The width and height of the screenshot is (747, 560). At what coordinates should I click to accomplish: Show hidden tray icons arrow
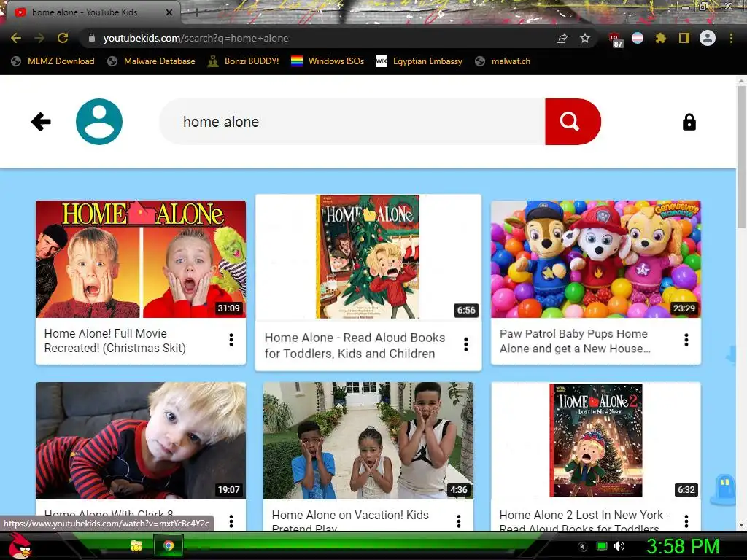(x=583, y=546)
